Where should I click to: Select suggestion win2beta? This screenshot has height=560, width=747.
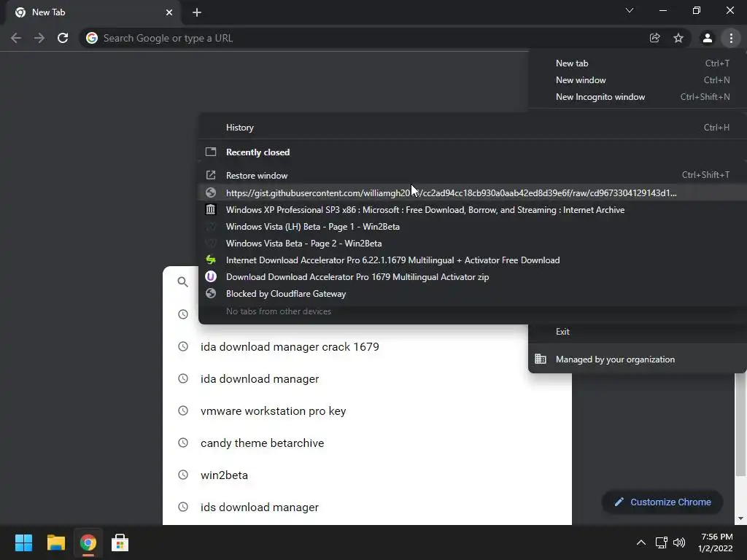pos(367,475)
